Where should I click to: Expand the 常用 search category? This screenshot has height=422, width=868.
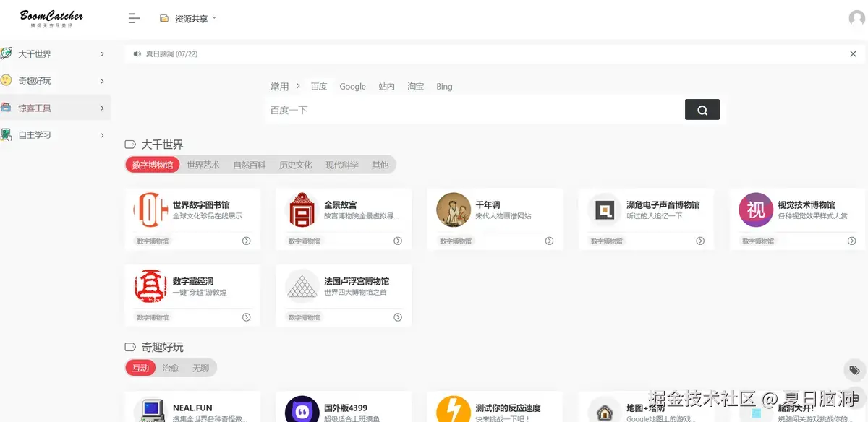285,86
